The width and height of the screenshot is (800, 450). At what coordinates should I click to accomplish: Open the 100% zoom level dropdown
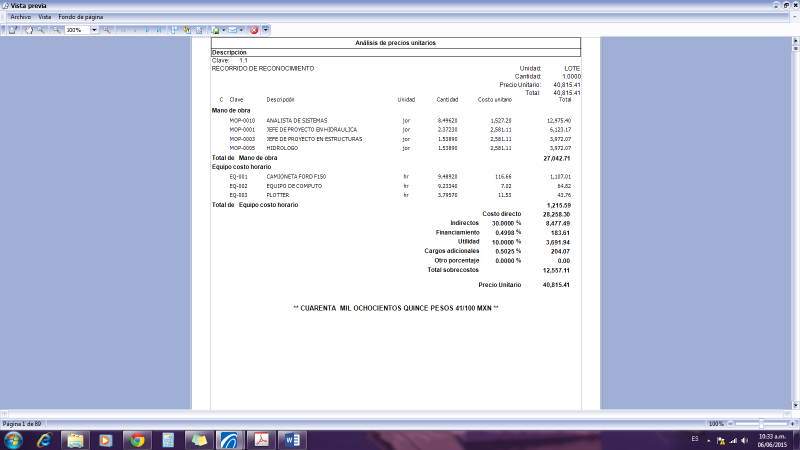pyautogui.click(x=94, y=30)
